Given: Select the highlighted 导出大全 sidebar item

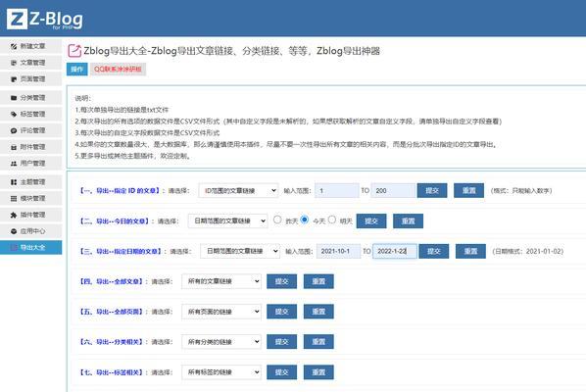Looking at the screenshot, I should coord(31,247).
